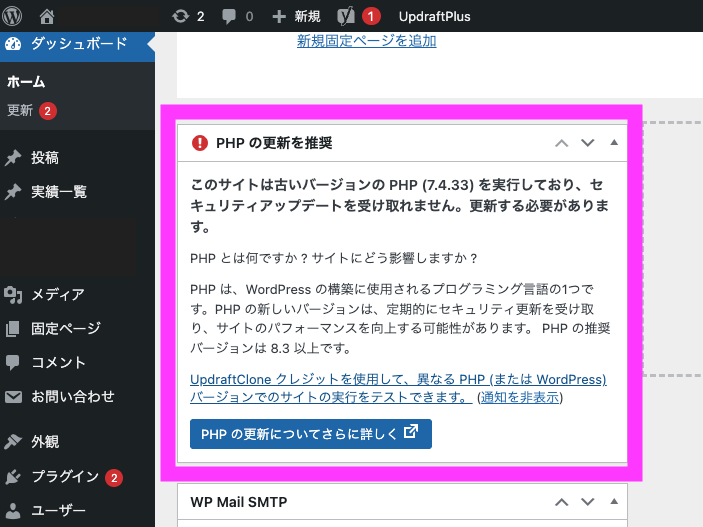This screenshot has width=703, height=527.
Task: Open the UpdraftClone クレジット test link
Action: (x=398, y=388)
